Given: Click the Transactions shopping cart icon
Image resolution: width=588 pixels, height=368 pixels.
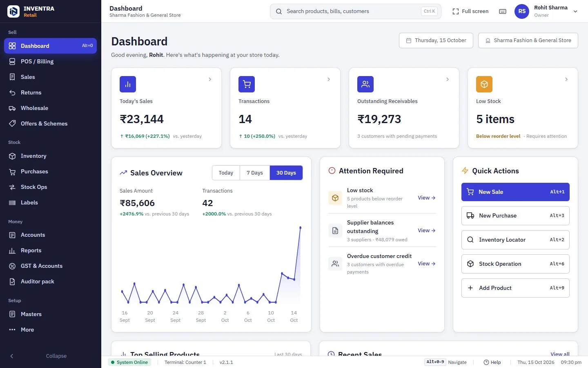Looking at the screenshot, I should 247,84.
